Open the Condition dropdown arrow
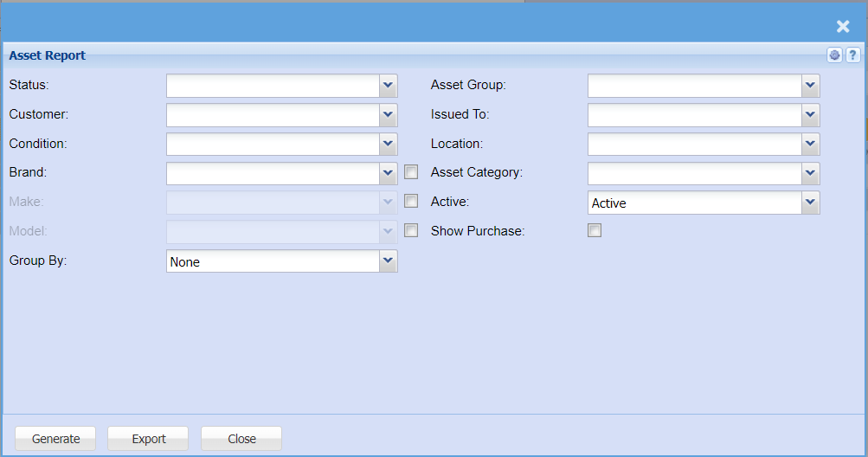This screenshot has height=457, width=868. (x=388, y=145)
